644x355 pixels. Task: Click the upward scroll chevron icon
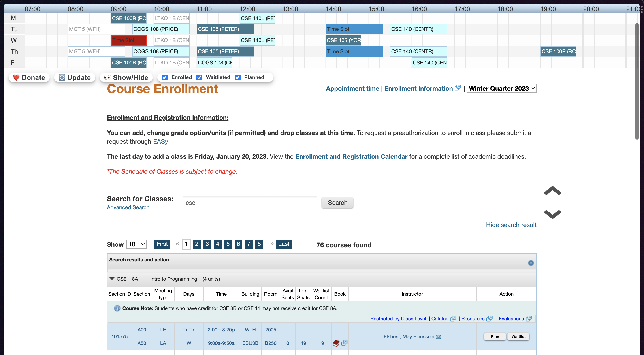coord(552,191)
